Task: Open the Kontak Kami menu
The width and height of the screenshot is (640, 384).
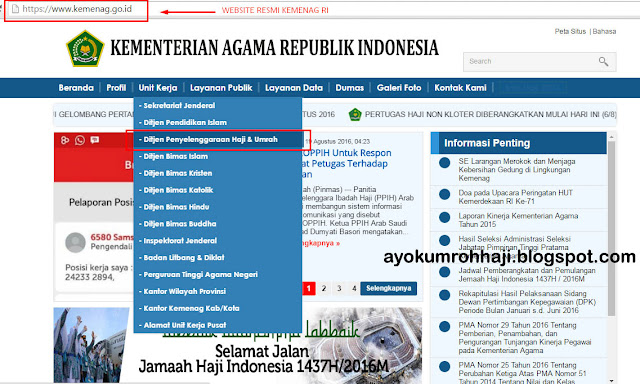Action: (x=460, y=88)
